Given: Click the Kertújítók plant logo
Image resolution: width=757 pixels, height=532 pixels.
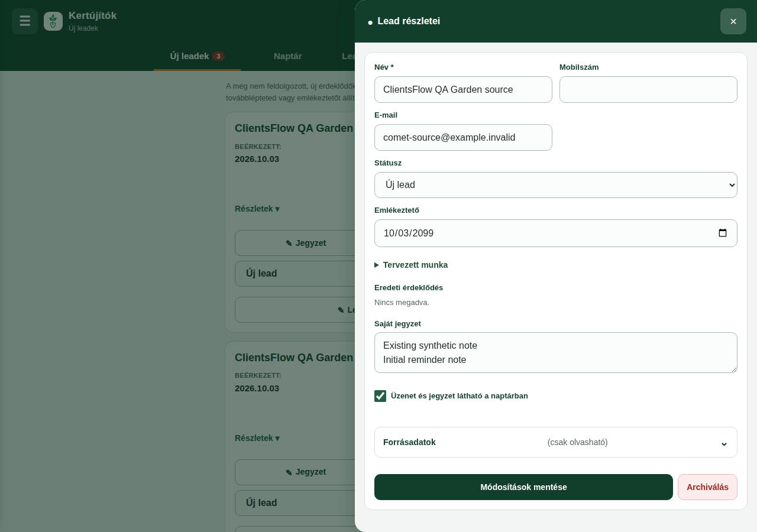Looking at the screenshot, I should click(x=53, y=21).
